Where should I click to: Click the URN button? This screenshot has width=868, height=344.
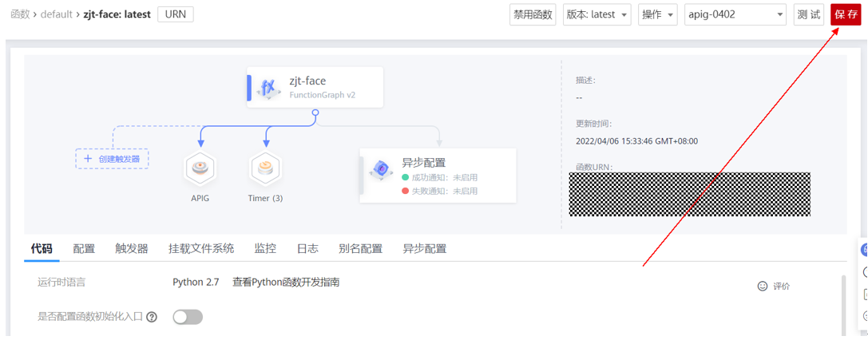pos(176,14)
